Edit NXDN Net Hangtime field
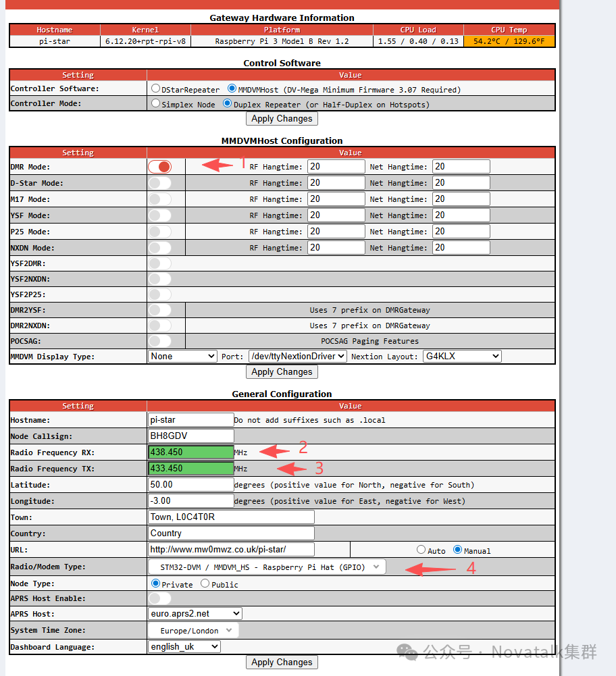 (461, 247)
